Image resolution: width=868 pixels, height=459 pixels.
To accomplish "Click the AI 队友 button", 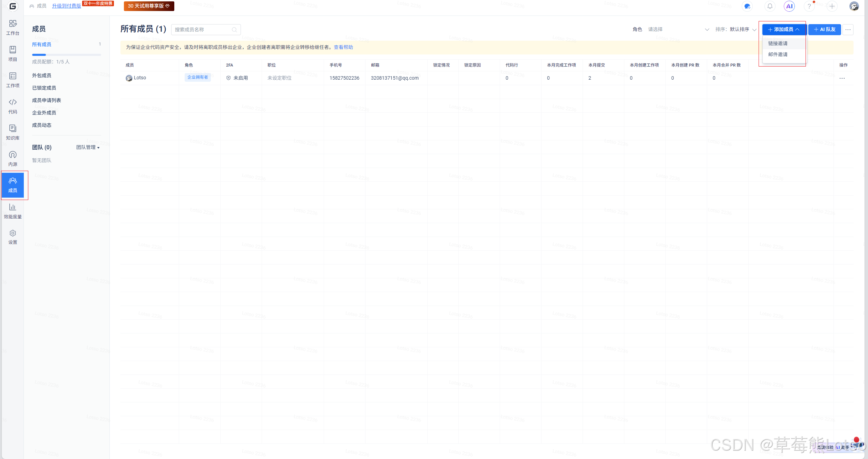I will click(x=824, y=29).
